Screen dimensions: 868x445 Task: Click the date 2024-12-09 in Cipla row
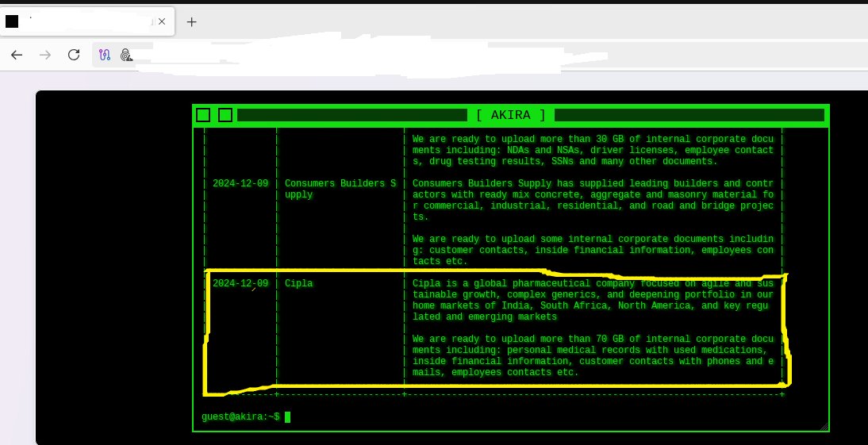coord(240,283)
